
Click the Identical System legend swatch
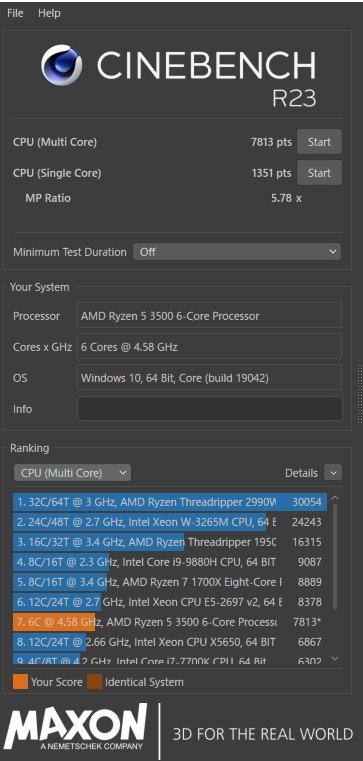(95, 682)
